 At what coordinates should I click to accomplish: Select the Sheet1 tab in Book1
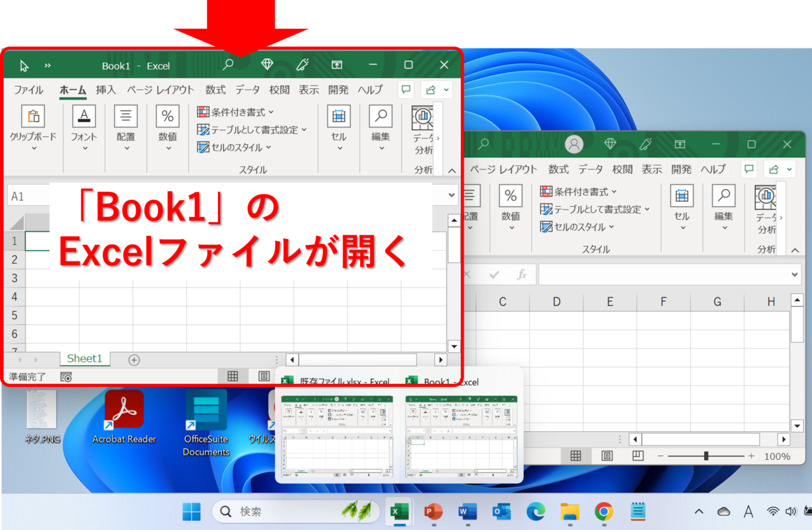click(85, 358)
